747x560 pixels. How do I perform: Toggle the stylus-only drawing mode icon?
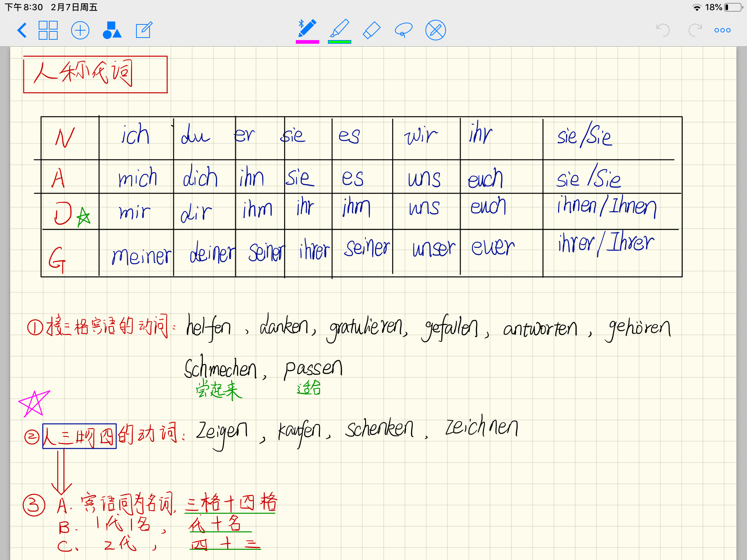[436, 30]
